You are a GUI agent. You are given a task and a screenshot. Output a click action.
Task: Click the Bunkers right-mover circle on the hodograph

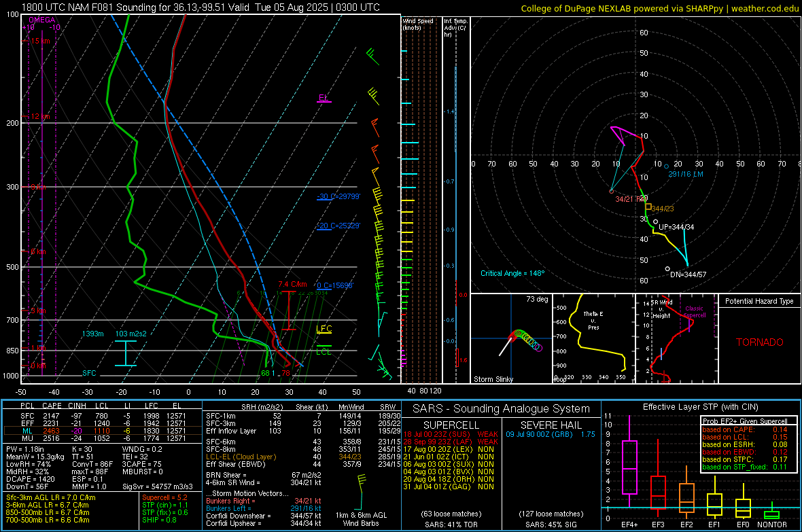611,192
